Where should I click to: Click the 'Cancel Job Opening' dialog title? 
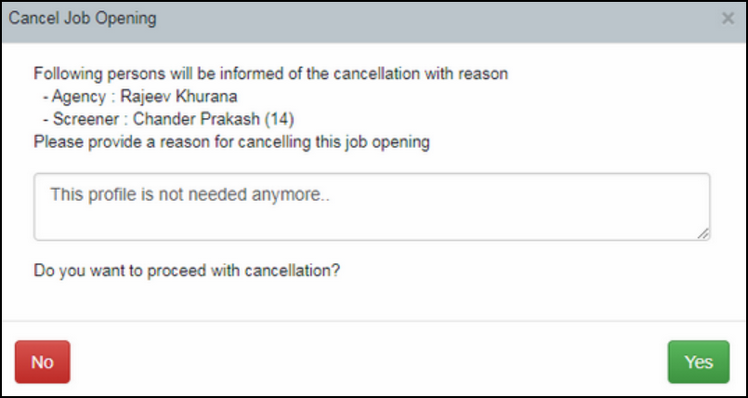click(x=83, y=18)
